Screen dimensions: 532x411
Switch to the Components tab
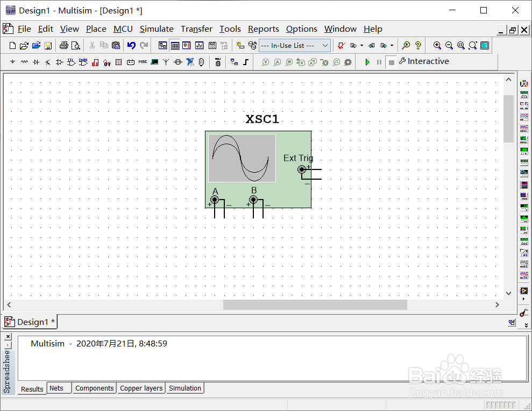94,388
